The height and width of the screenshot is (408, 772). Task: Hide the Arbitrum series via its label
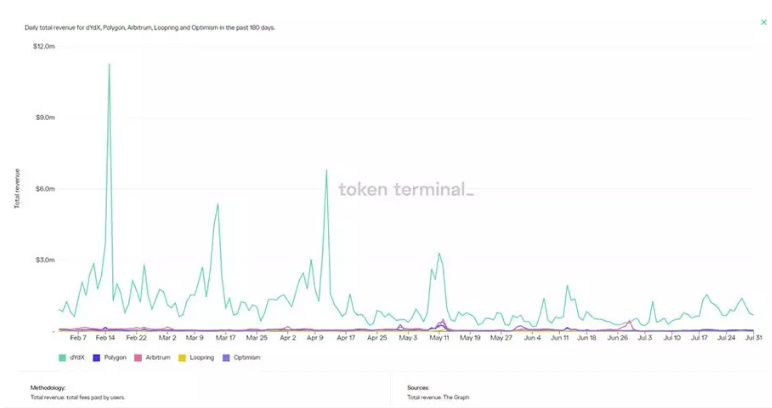coord(157,357)
